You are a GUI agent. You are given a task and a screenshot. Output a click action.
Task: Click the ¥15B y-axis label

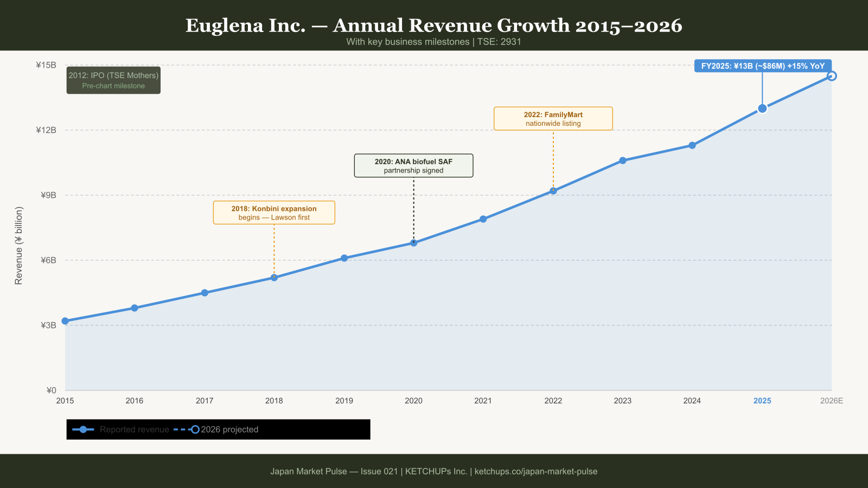[x=46, y=65]
